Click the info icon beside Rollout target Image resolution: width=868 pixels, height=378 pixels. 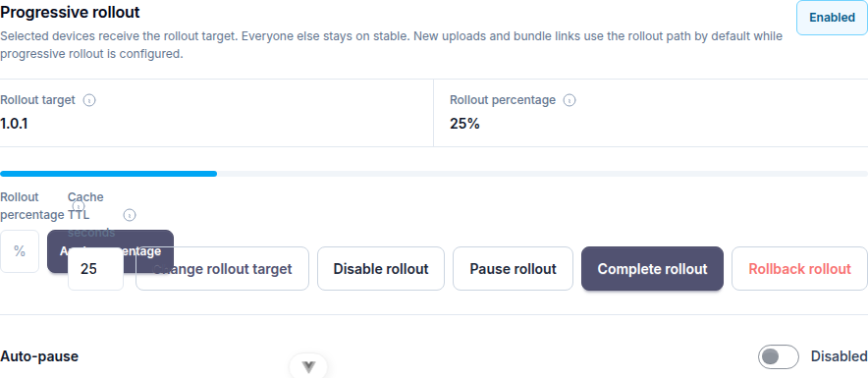tap(89, 100)
